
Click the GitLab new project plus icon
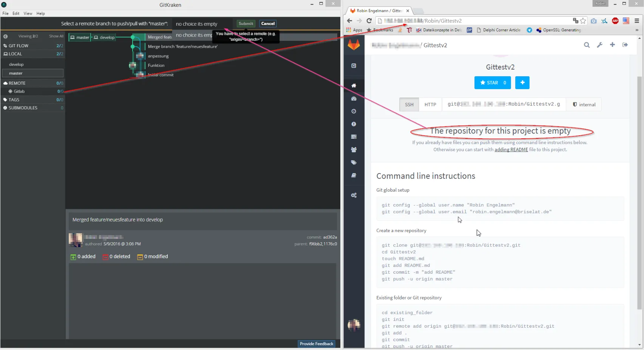point(612,45)
